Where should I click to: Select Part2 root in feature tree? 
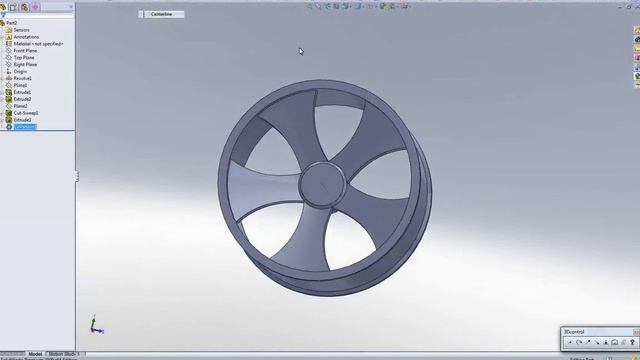11,23
